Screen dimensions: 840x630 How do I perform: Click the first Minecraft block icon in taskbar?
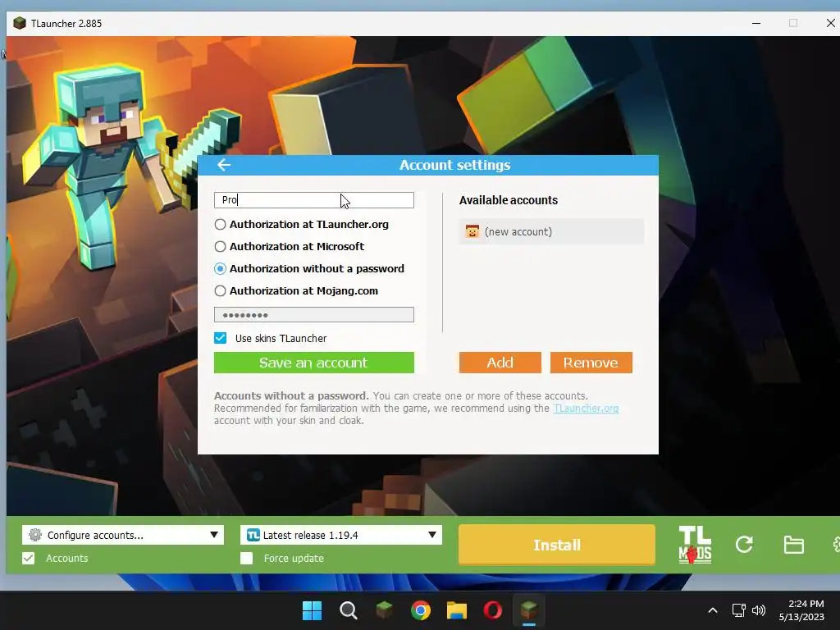tap(384, 609)
